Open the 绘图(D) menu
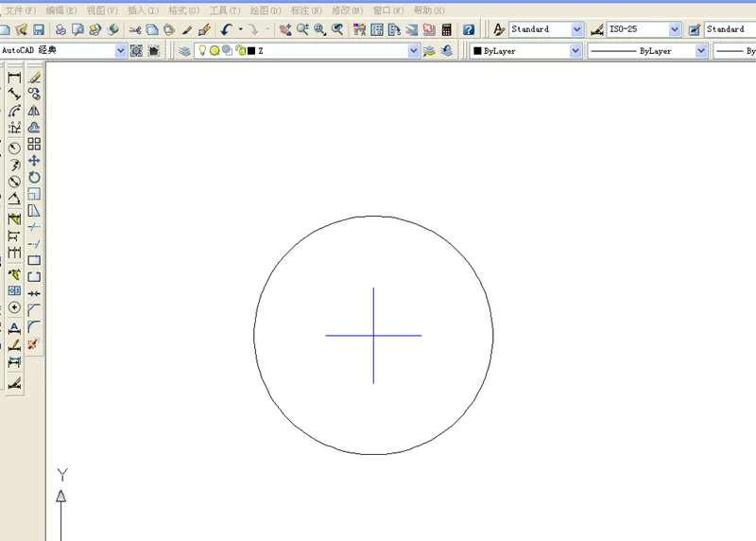The height and width of the screenshot is (541, 756). 266,10
